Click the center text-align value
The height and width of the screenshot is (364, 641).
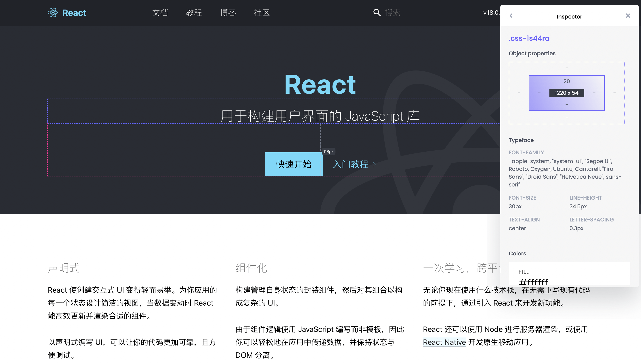(x=517, y=228)
